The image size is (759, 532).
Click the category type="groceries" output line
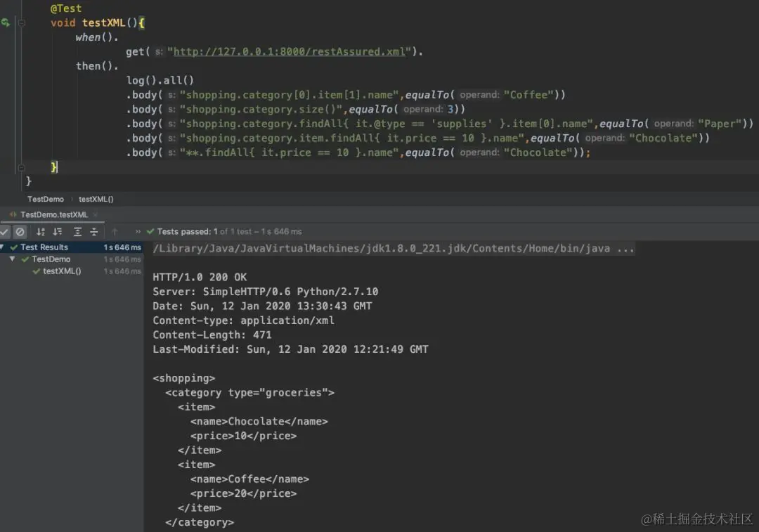coord(249,393)
